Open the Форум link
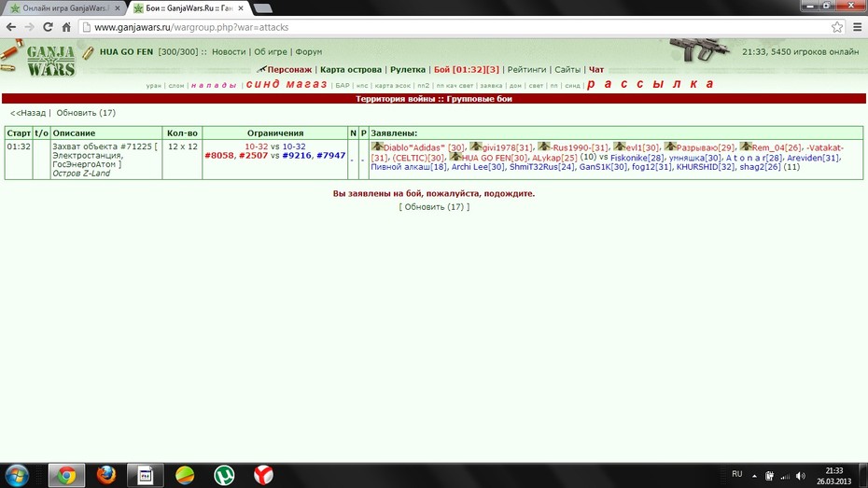 pyautogui.click(x=308, y=51)
